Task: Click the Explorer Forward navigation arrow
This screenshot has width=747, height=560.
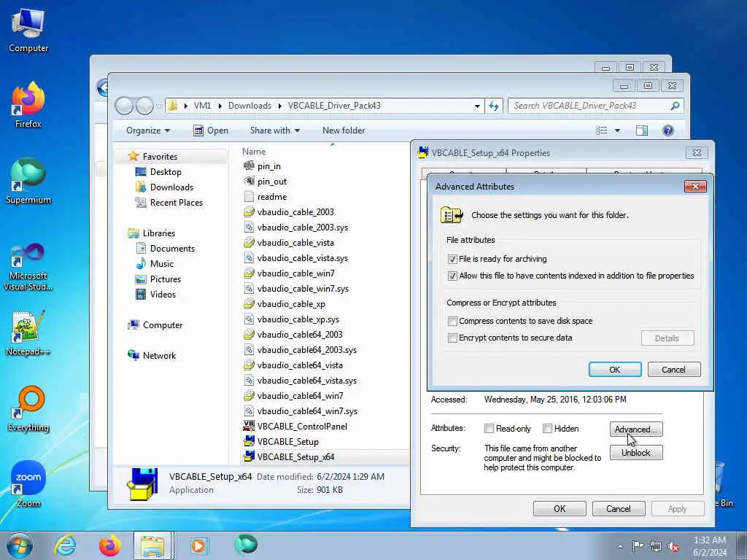Action: coord(145,106)
